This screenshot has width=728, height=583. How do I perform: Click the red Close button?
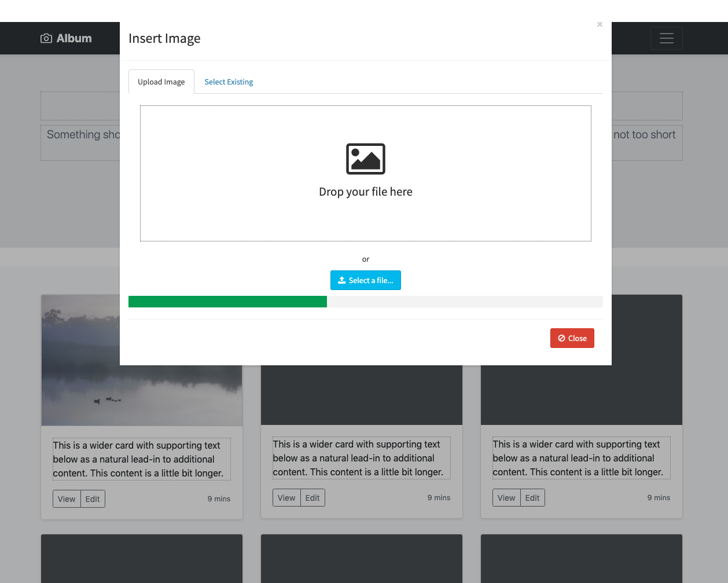pyautogui.click(x=572, y=338)
